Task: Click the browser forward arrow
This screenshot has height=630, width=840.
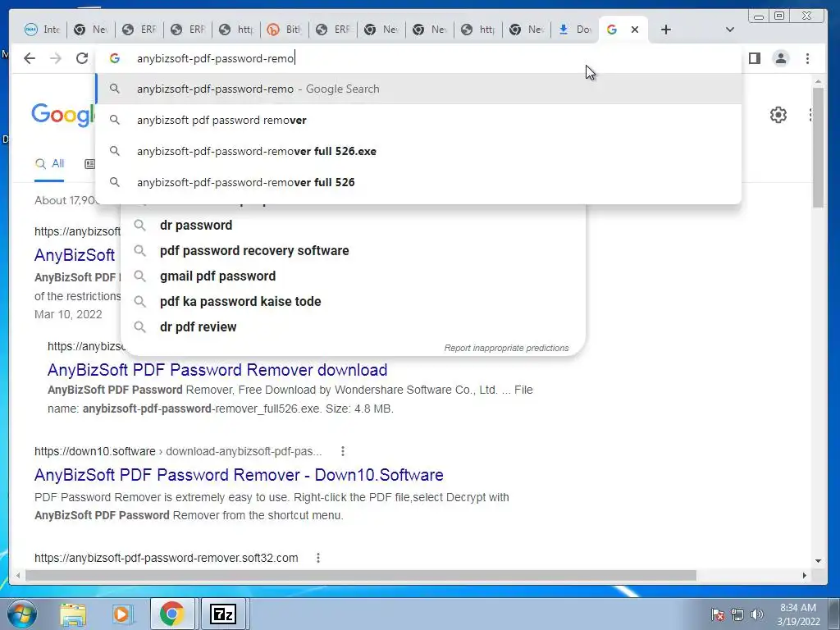Action: tap(56, 58)
